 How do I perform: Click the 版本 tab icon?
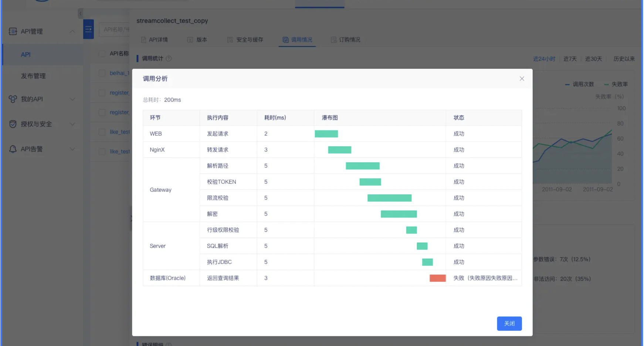(190, 40)
